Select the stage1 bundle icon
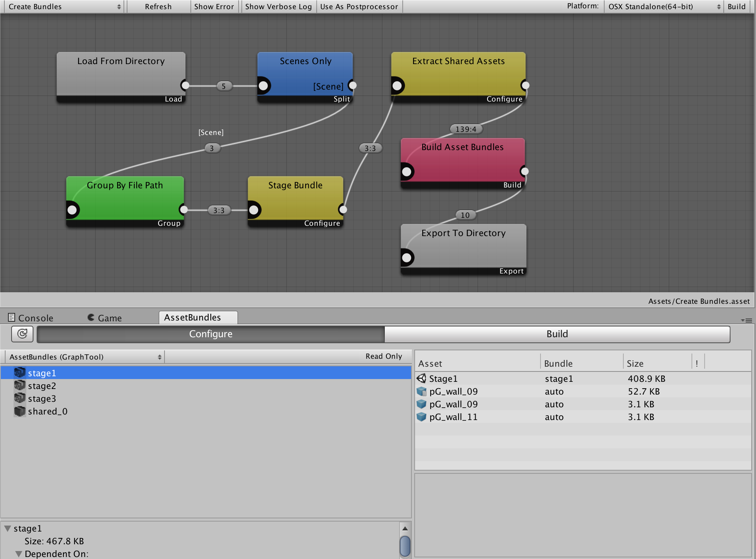 [x=20, y=373]
